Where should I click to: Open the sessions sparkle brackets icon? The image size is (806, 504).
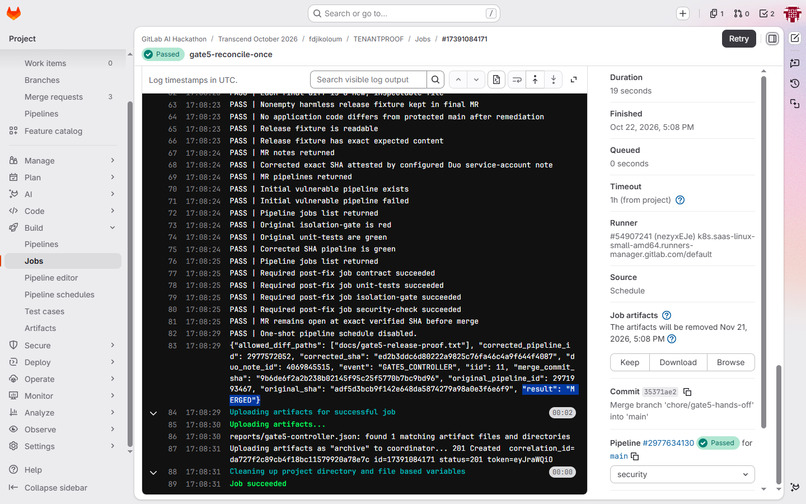pyautogui.click(x=795, y=104)
